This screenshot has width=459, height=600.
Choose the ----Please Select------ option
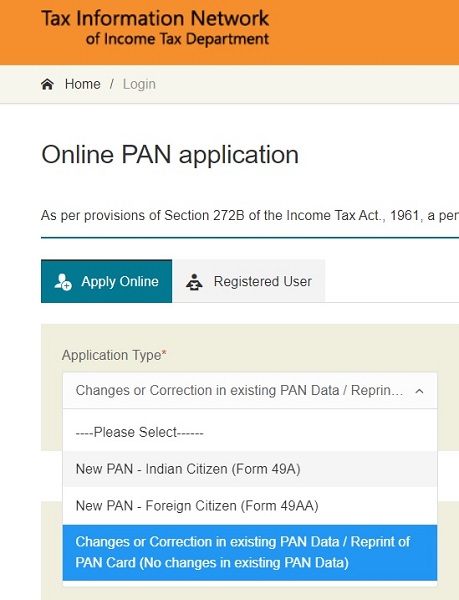(x=250, y=432)
